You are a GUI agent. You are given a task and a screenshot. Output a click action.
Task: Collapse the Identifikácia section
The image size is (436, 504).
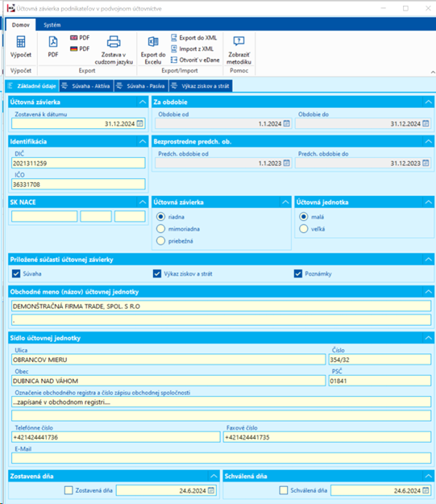point(143,141)
